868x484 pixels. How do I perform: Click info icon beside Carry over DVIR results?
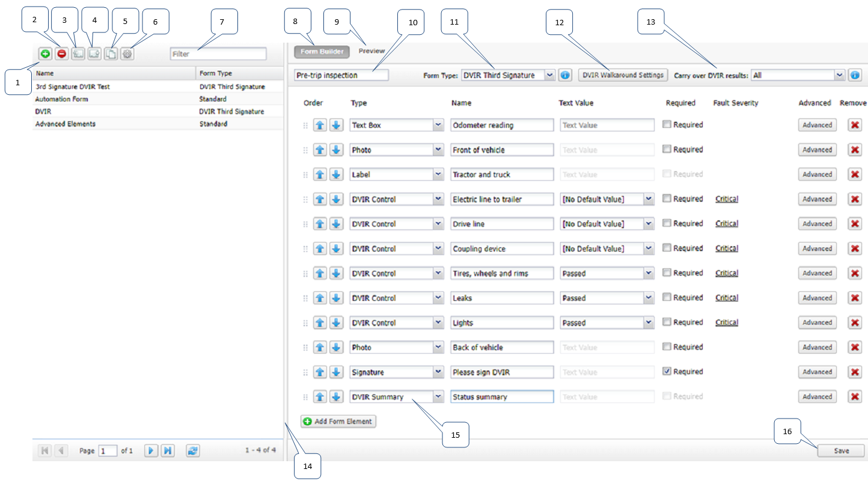[855, 75]
